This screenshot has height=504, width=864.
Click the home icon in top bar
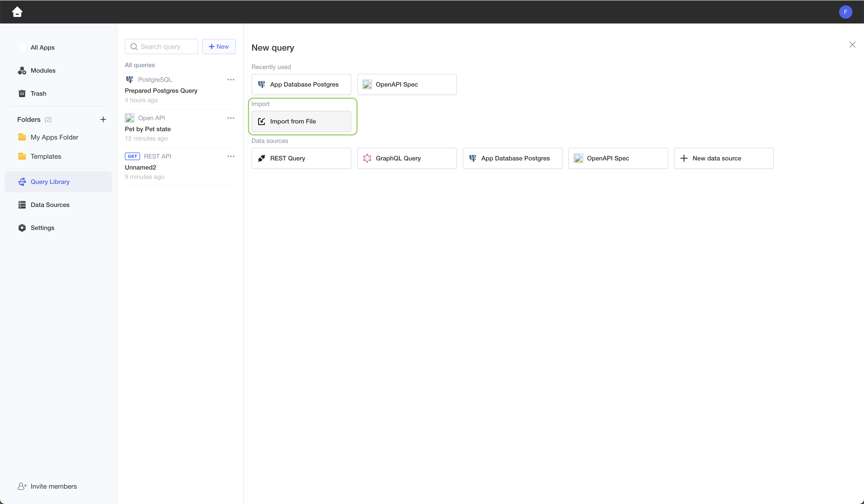coord(17,12)
